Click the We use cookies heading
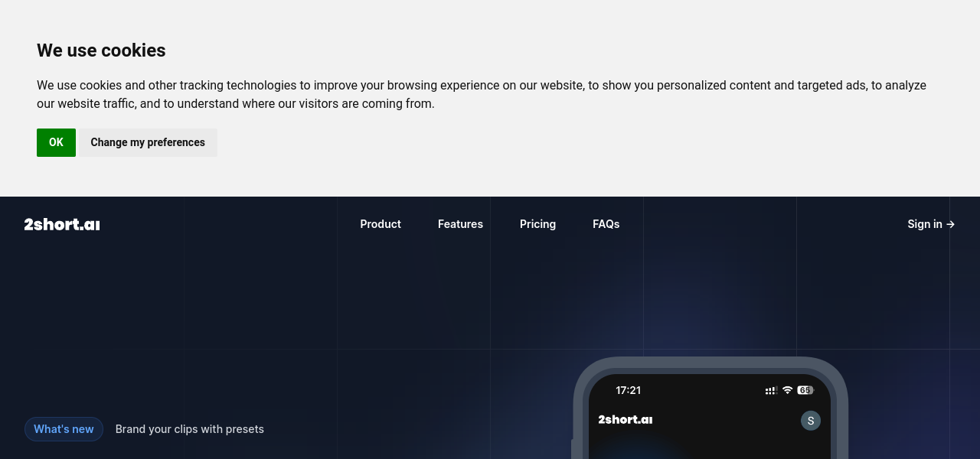980x459 pixels. click(101, 50)
